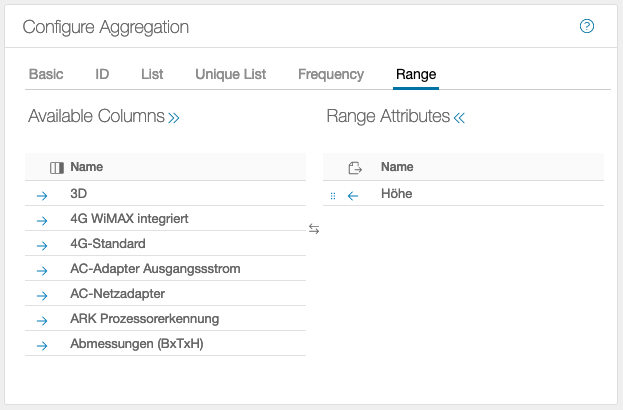This screenshot has height=410, width=623.
Task: Click the drag handle beside Höhe
Action: point(333,195)
